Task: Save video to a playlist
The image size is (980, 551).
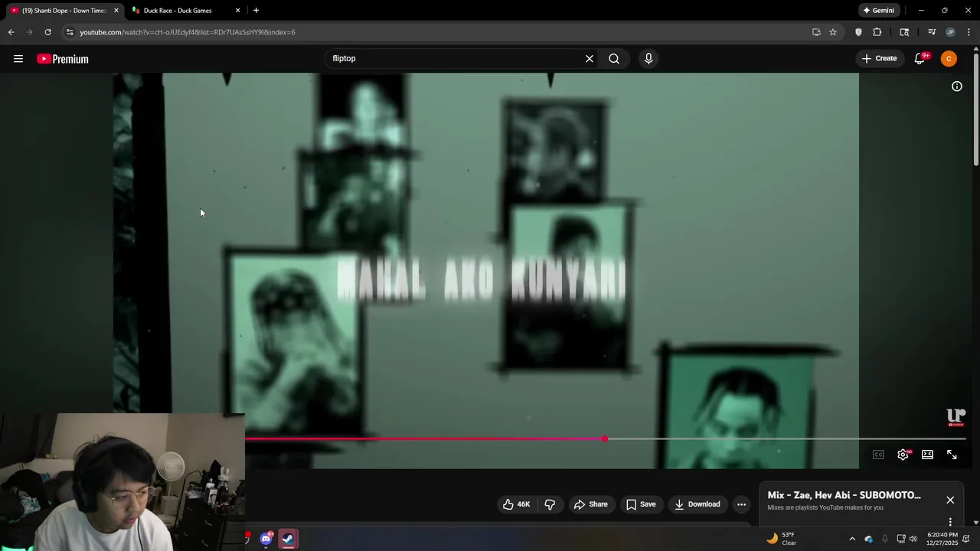Action: coord(641,504)
